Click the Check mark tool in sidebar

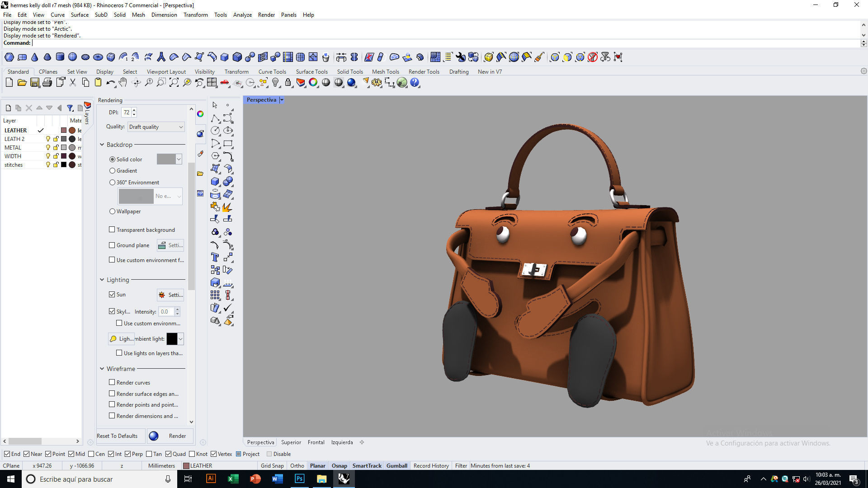tap(228, 308)
